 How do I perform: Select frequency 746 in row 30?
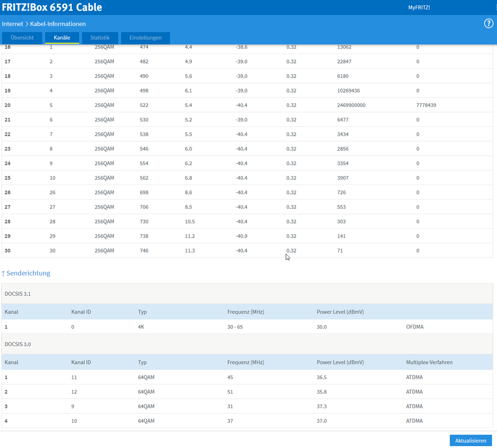click(x=144, y=251)
